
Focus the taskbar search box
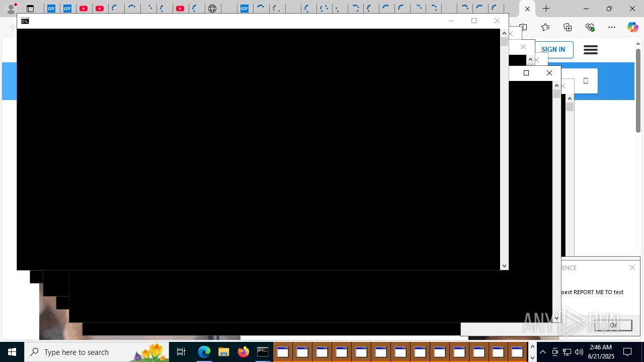97,352
